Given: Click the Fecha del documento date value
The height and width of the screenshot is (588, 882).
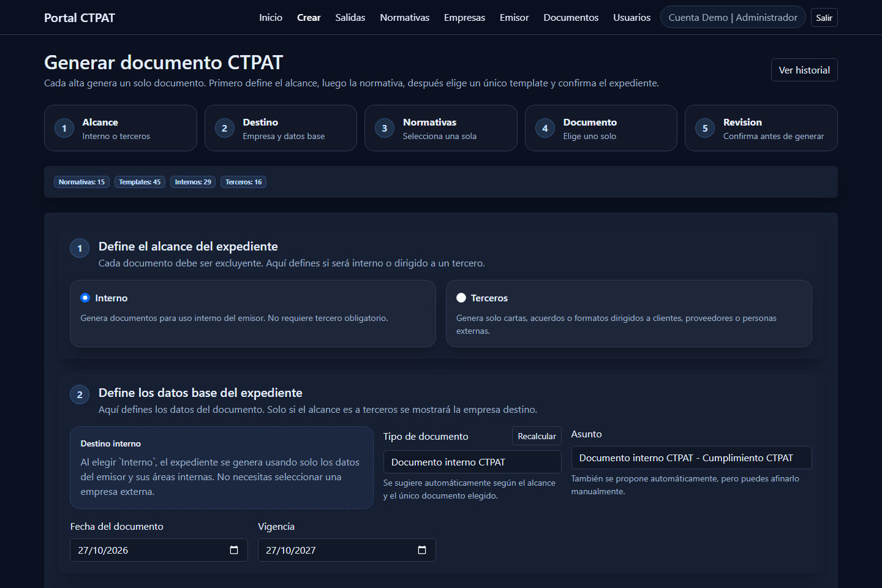Looking at the screenshot, I should point(103,550).
